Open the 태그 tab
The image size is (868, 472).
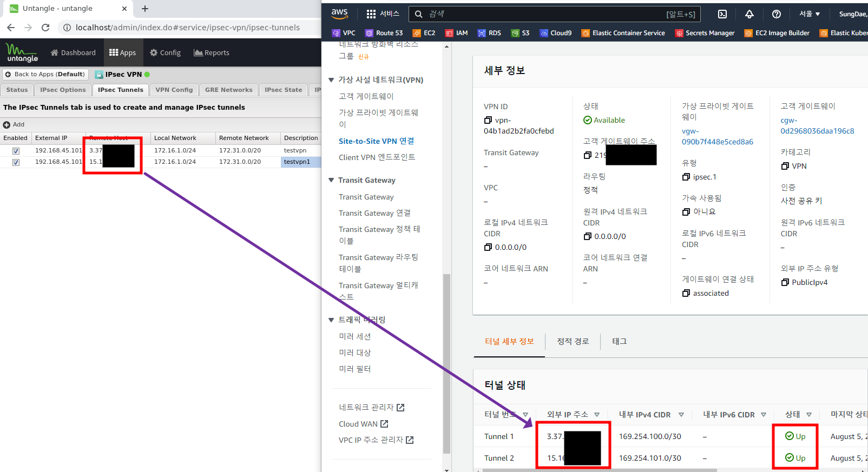click(x=619, y=341)
